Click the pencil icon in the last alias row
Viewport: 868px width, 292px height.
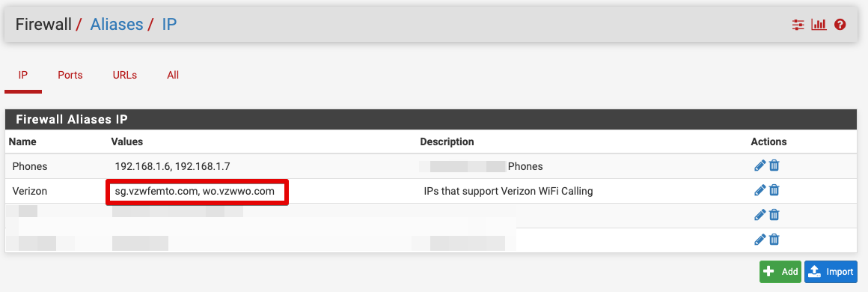pos(760,240)
